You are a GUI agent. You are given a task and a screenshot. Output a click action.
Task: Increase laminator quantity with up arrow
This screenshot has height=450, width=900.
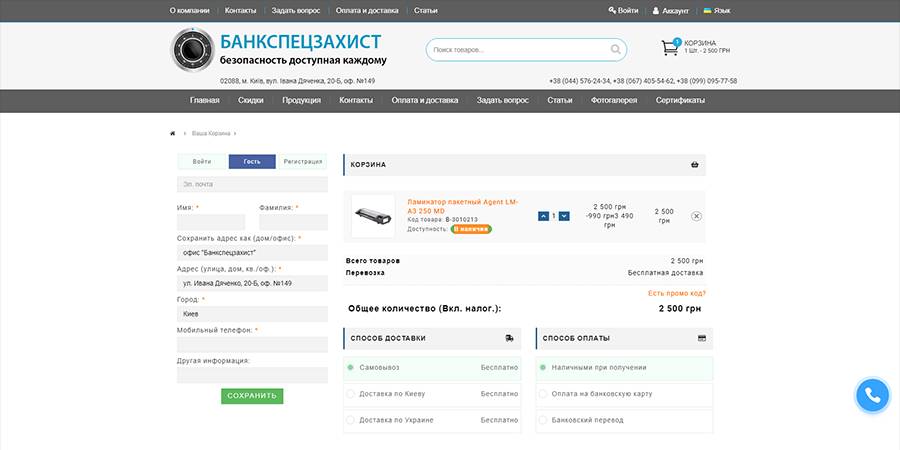coord(543,216)
